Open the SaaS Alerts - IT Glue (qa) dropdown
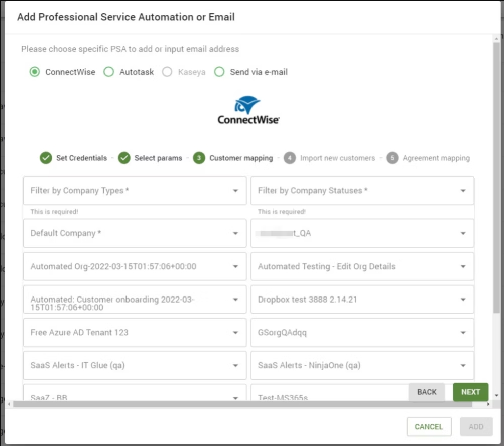The width and height of the screenshot is (504, 446). (135, 365)
